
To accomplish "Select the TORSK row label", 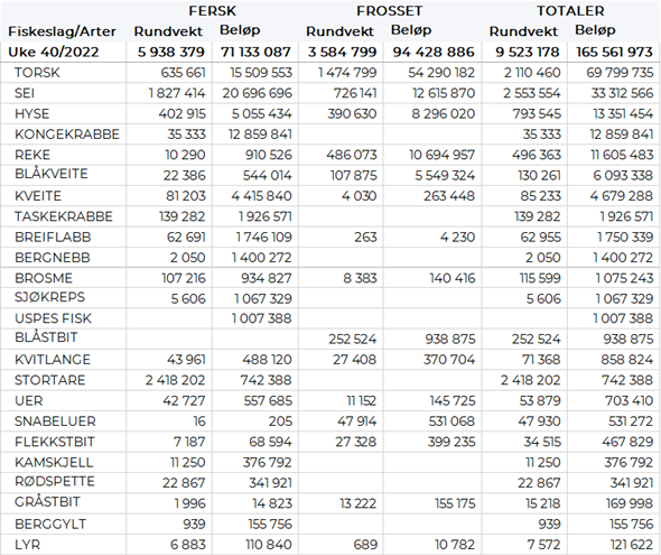I will tap(37, 73).
